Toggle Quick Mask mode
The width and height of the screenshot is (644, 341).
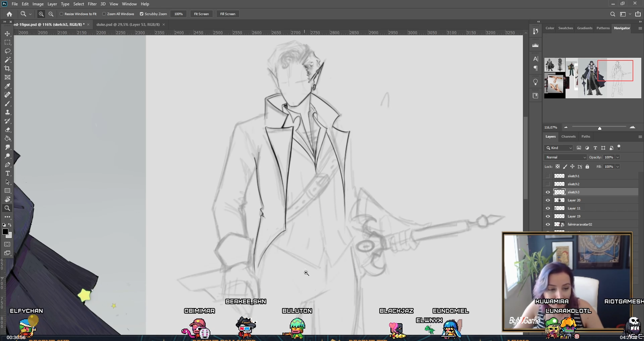[x=7, y=244]
